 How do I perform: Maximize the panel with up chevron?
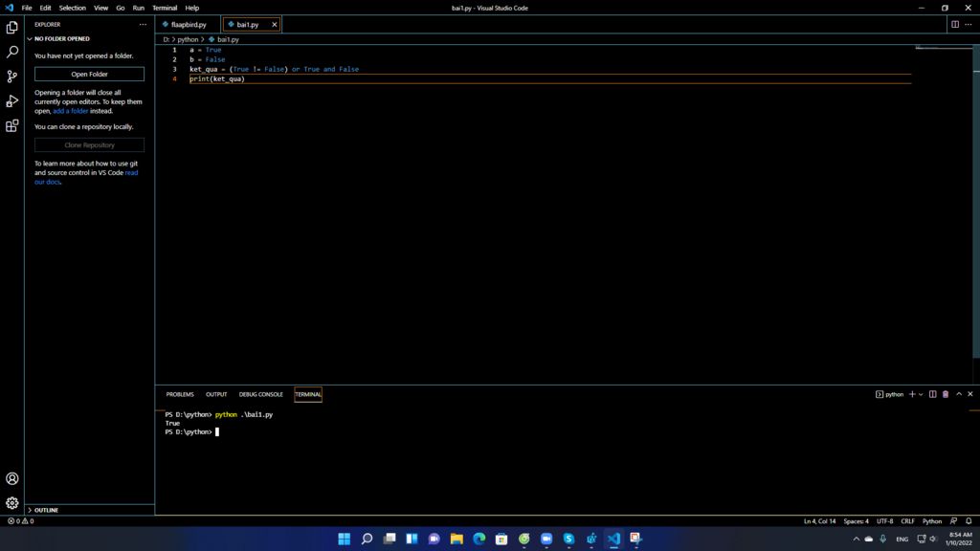point(959,394)
